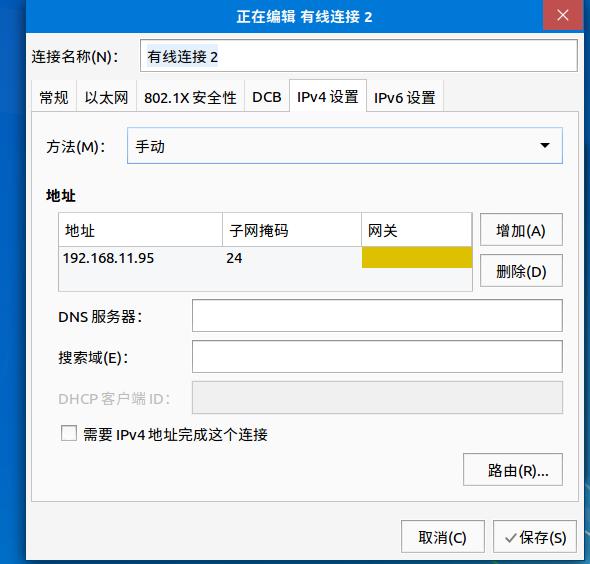Image resolution: width=590 pixels, height=564 pixels.
Task: Select the netmask cell 24
Action: coord(292,258)
